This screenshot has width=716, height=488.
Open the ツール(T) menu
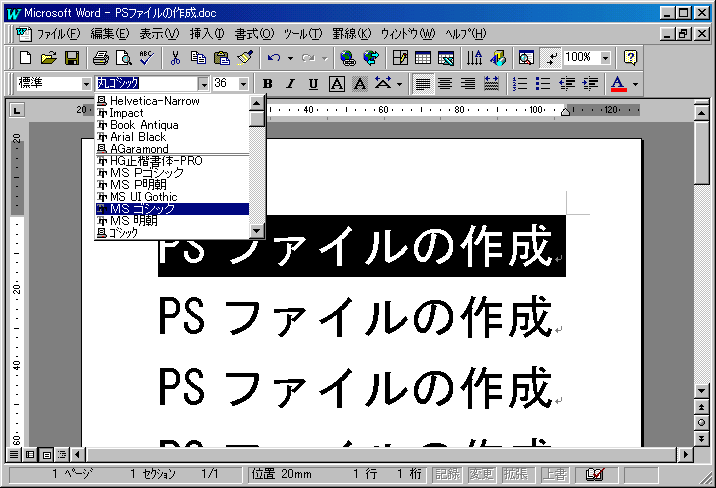click(303, 34)
